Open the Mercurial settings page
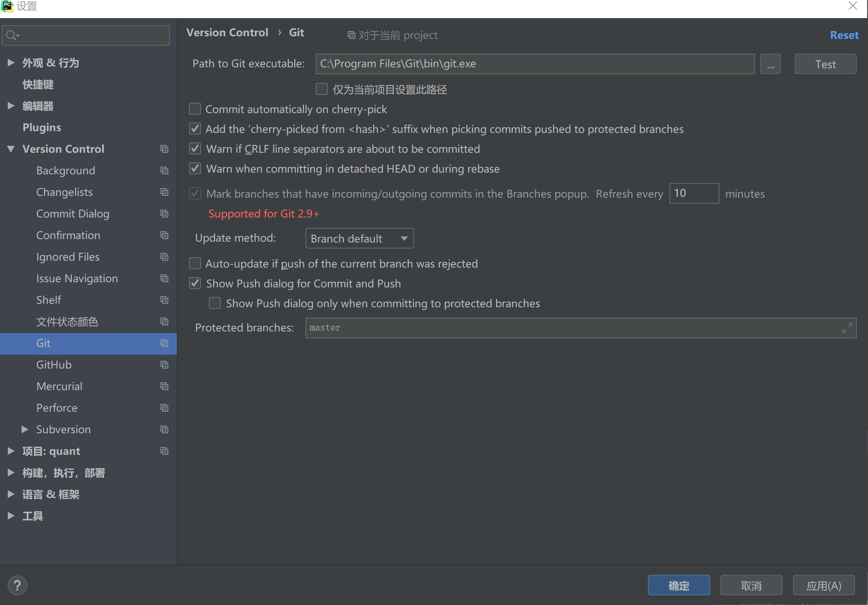Viewport: 868px width, 605px height. click(59, 386)
